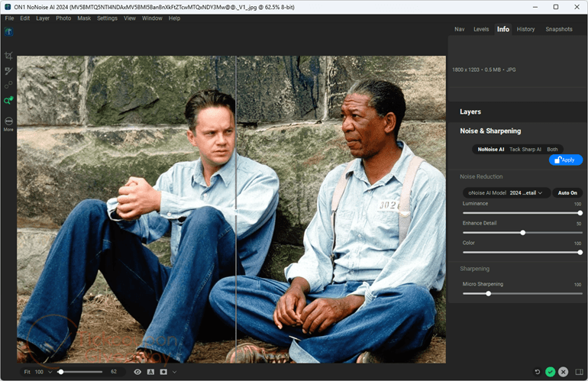Open the More tools icon
588x381 pixels.
pyautogui.click(x=8, y=124)
